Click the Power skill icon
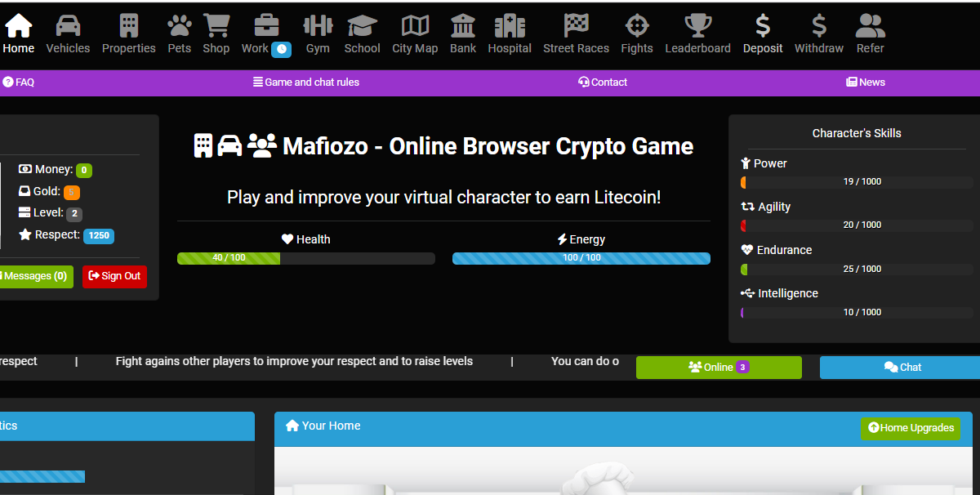 (x=746, y=163)
